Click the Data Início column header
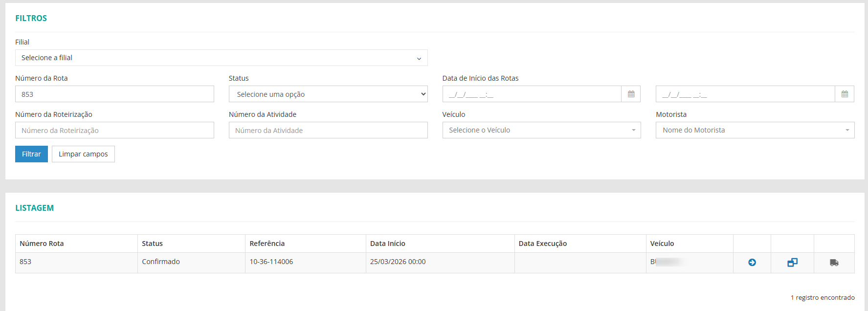The width and height of the screenshot is (868, 311). (388, 244)
